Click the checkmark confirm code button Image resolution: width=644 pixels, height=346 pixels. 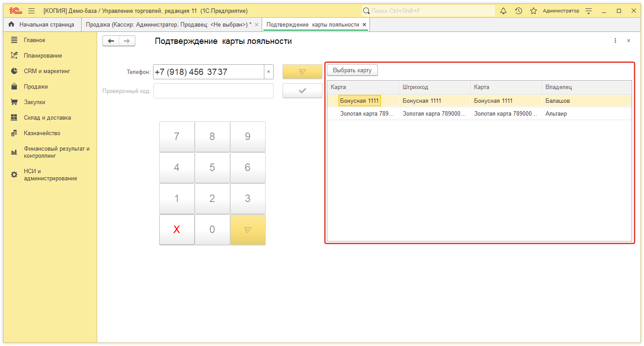[x=302, y=91]
